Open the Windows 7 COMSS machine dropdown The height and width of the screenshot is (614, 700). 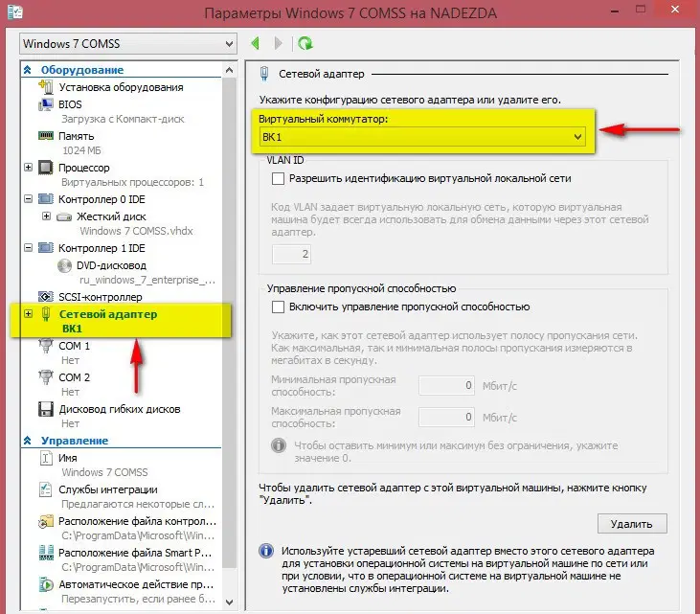coord(128,44)
